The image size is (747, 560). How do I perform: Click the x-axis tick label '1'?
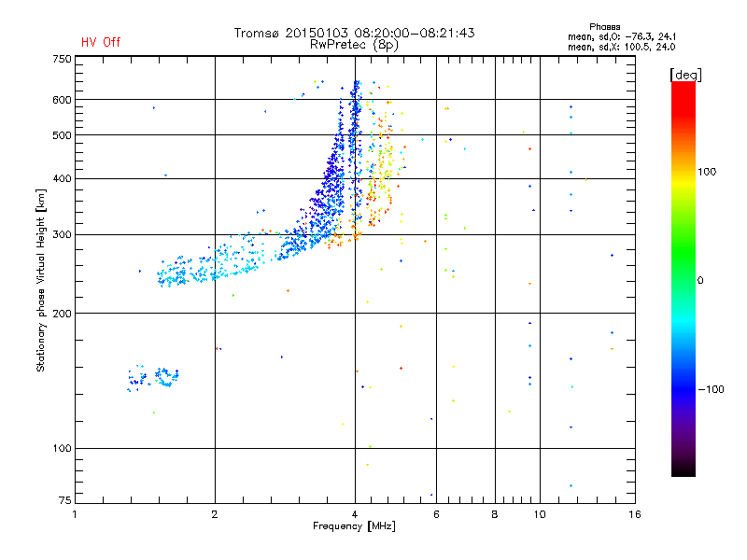click(75, 515)
